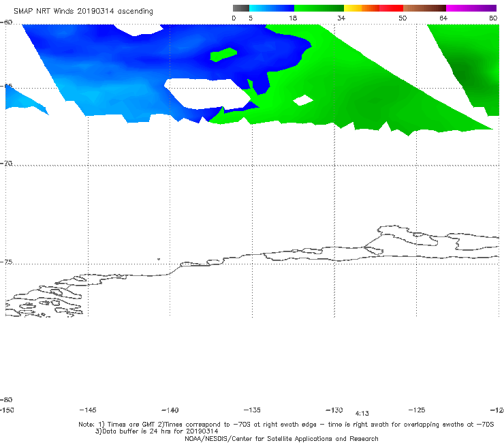Click the title SMAP NRT Winds 20190314 ascending
The image size is (504, 443).
tap(83, 12)
